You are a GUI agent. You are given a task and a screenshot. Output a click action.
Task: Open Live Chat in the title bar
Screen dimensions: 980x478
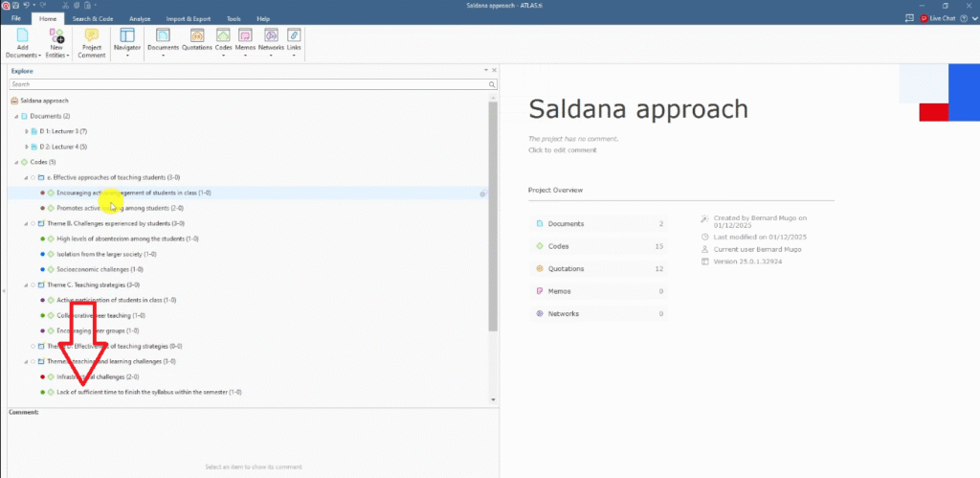pos(934,18)
